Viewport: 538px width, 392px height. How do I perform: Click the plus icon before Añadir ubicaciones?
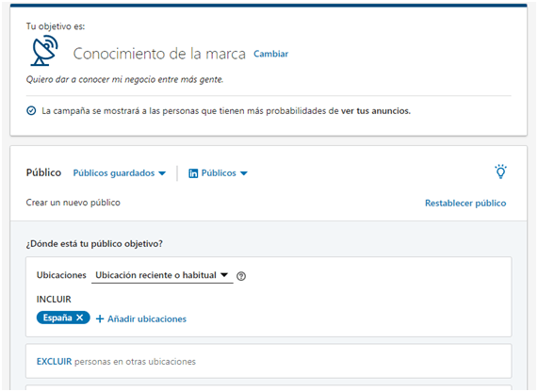click(x=100, y=318)
